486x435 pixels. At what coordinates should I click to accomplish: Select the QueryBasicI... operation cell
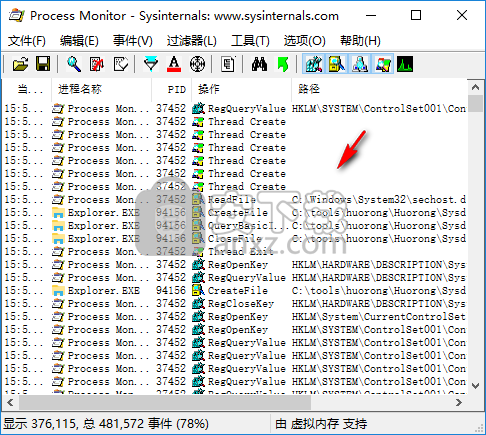[248, 226]
